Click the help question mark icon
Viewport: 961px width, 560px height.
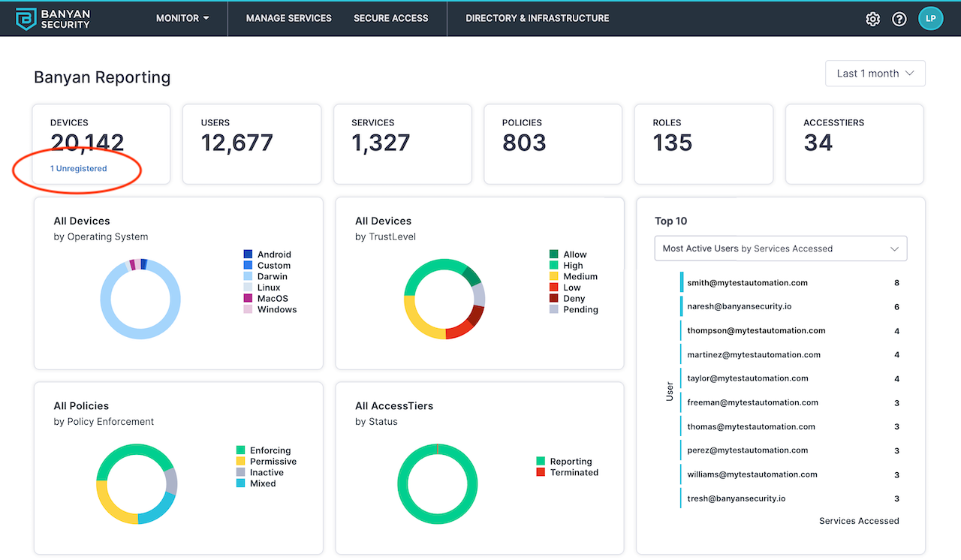(899, 19)
